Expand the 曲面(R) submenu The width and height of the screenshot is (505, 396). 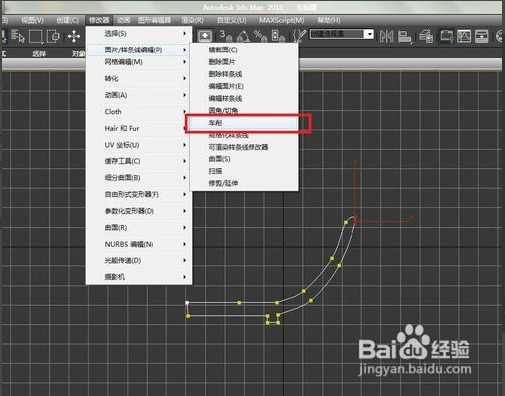tap(139, 228)
